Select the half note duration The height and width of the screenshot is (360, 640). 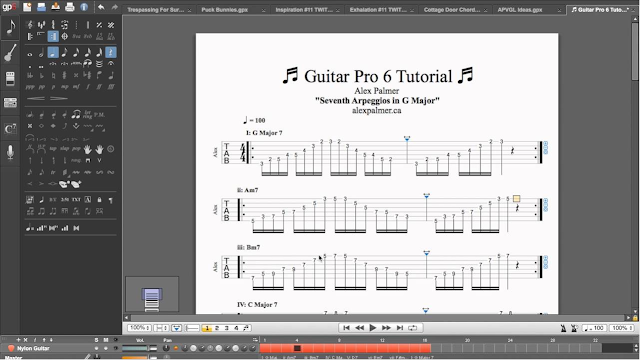[x=41, y=53]
